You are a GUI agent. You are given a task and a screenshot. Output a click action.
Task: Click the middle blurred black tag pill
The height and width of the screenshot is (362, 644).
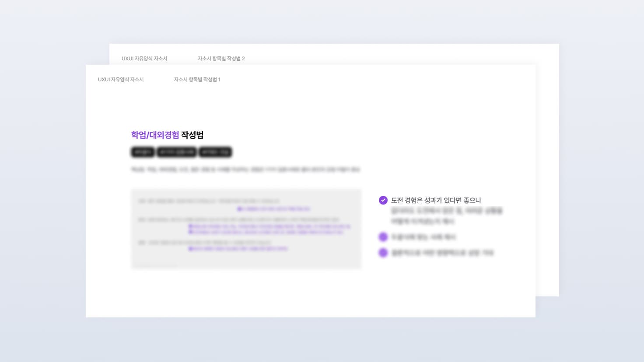[x=176, y=152]
